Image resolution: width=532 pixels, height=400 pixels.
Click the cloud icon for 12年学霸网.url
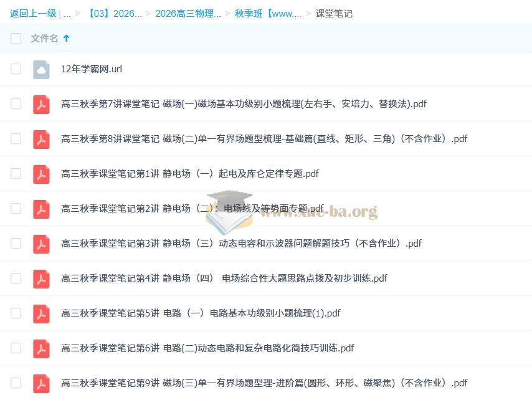point(41,69)
